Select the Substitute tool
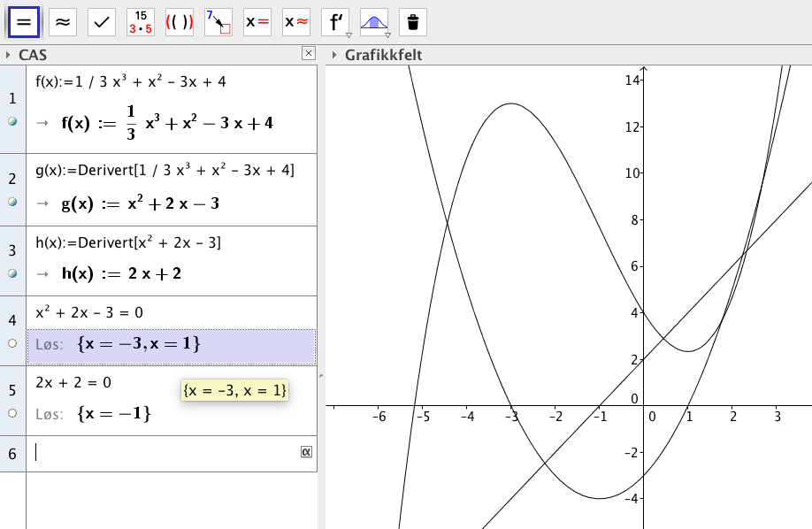The width and height of the screenshot is (812, 529). tap(218, 22)
